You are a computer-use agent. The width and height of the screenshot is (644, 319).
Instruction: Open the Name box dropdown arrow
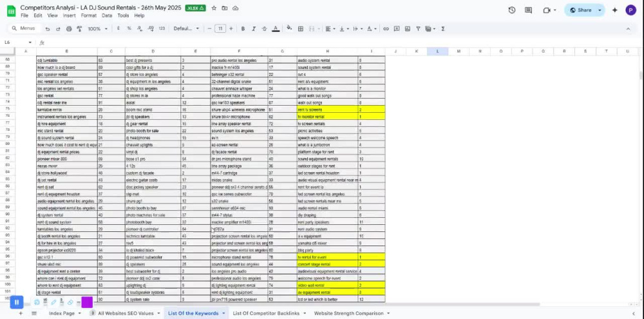(x=30, y=43)
